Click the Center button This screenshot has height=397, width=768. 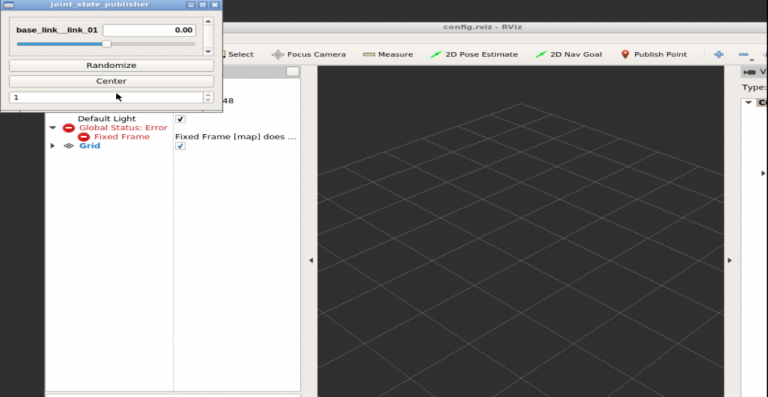pos(111,81)
